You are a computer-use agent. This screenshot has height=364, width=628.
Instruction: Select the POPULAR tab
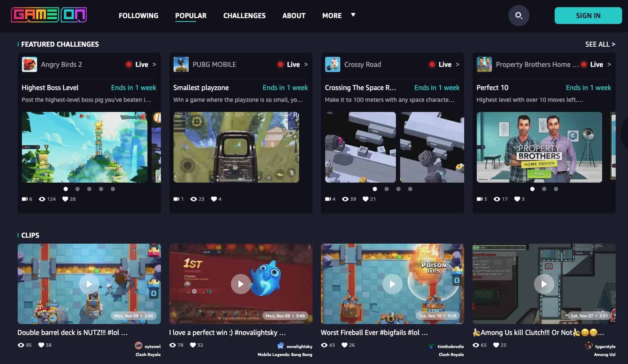(191, 16)
